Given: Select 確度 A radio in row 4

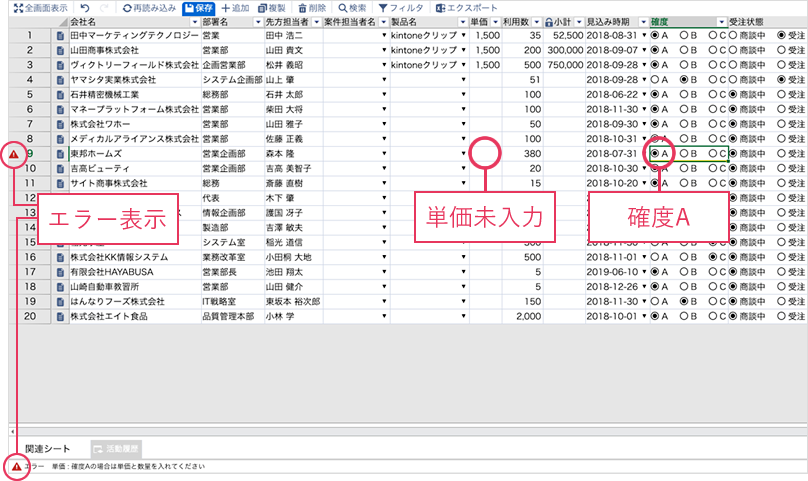Looking at the screenshot, I should (x=655, y=79).
